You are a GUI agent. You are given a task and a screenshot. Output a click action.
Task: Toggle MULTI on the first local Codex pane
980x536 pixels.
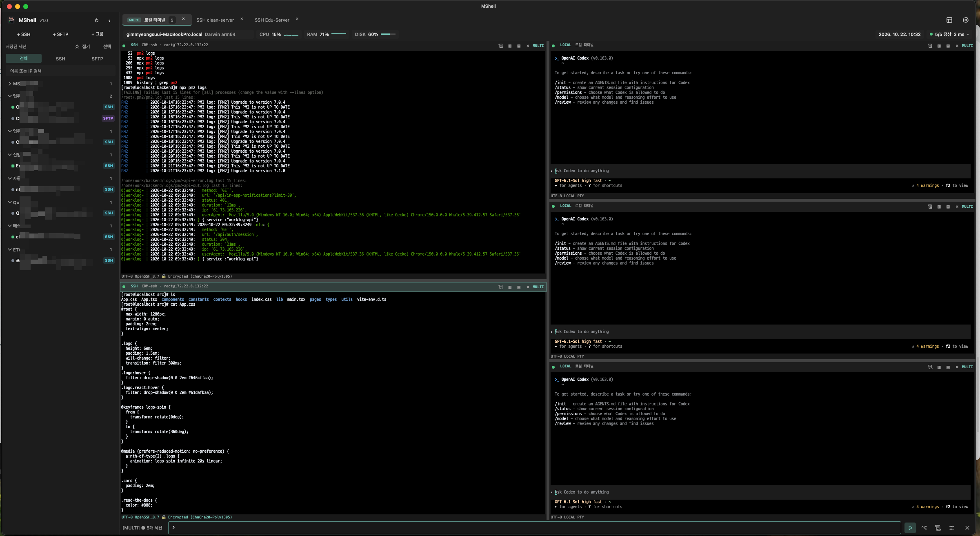tap(967, 46)
